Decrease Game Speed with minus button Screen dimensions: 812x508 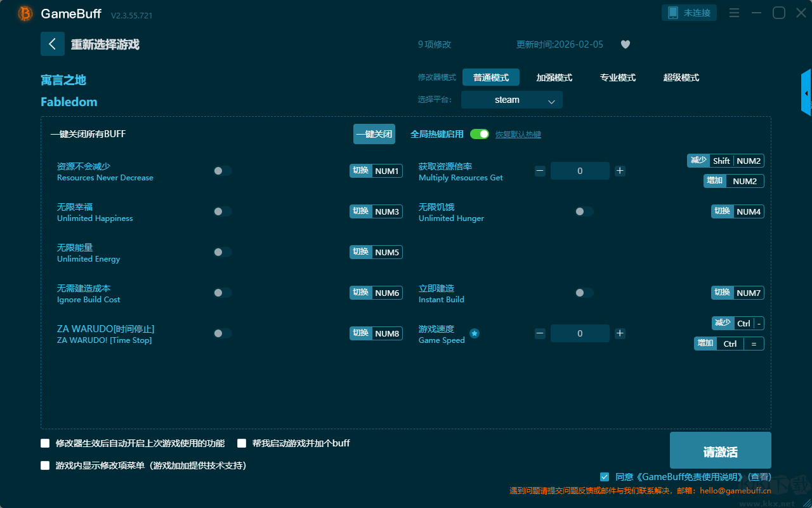tap(540, 333)
